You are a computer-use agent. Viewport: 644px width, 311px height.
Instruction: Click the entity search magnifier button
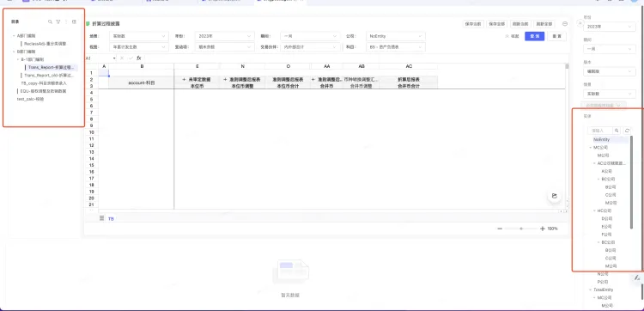pos(617,131)
